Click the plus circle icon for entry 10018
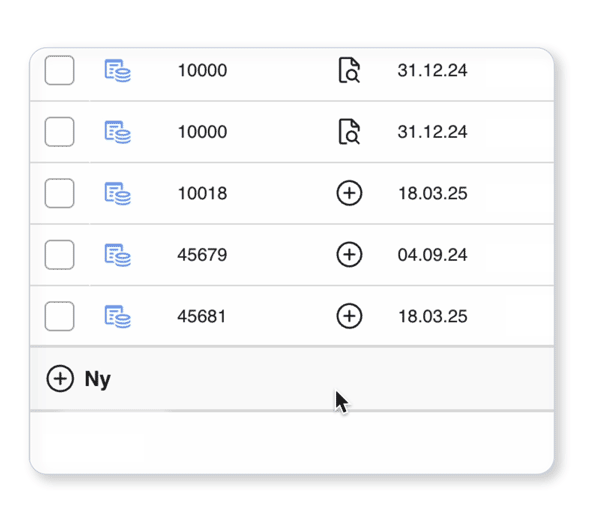 (x=349, y=193)
